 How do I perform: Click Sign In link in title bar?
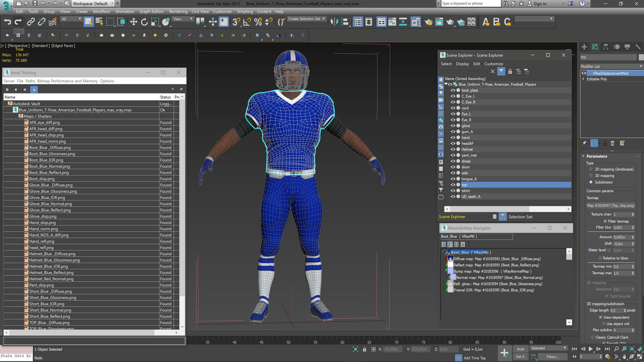pos(540,4)
